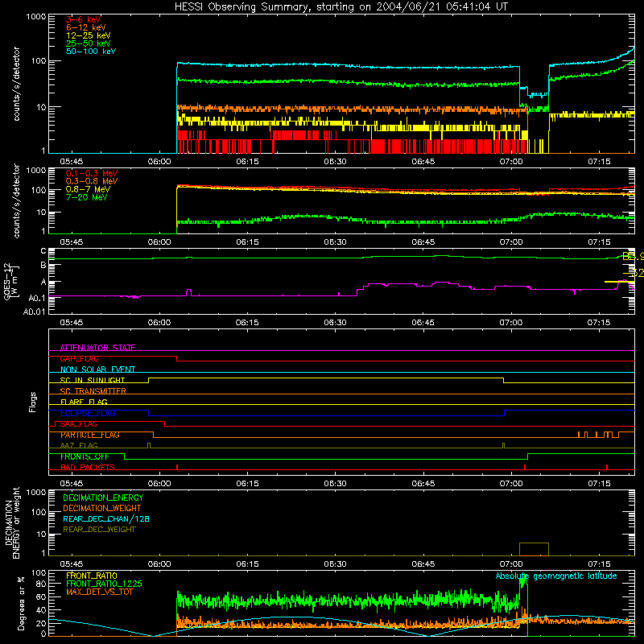Image resolution: width=644 pixels, height=644 pixels.
Task: Click the ATTENUATOR_STATE flag label
Action: (x=97, y=348)
